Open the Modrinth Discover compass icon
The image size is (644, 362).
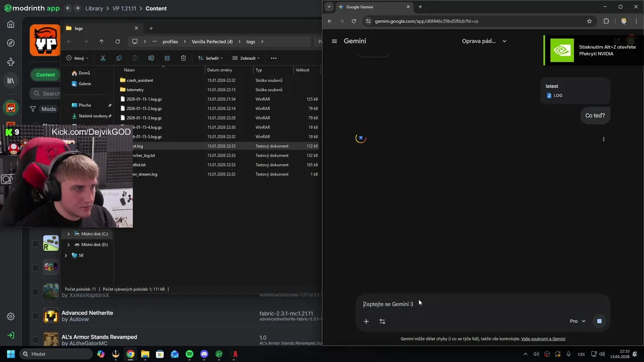[11, 43]
